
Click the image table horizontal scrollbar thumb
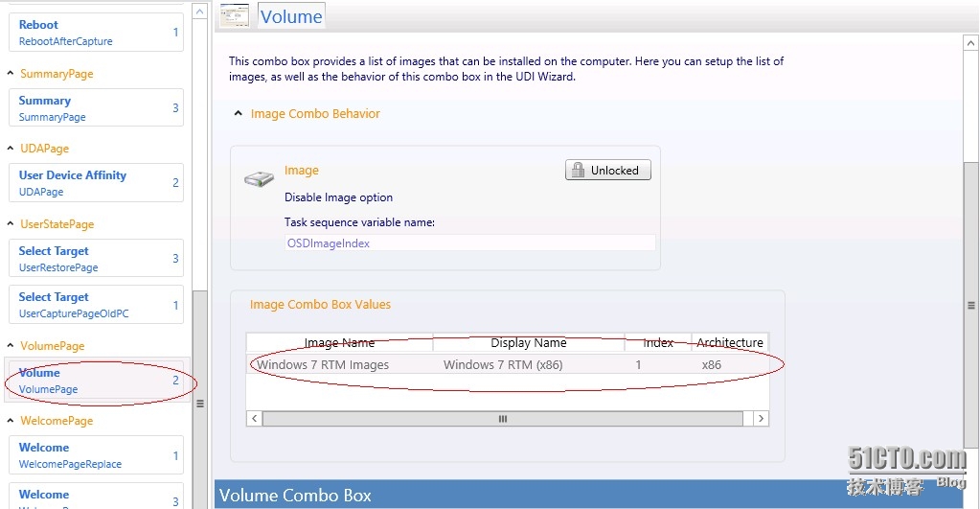click(503, 418)
